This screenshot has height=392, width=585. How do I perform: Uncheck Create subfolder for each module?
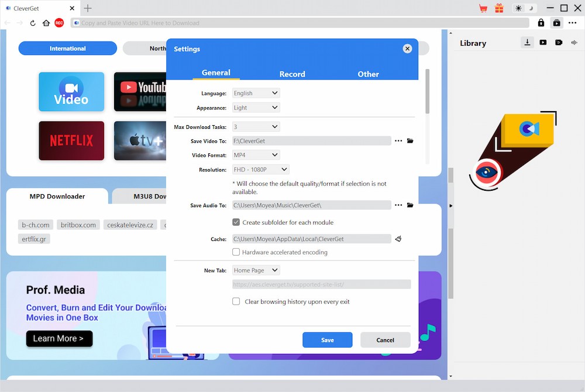[x=236, y=222]
